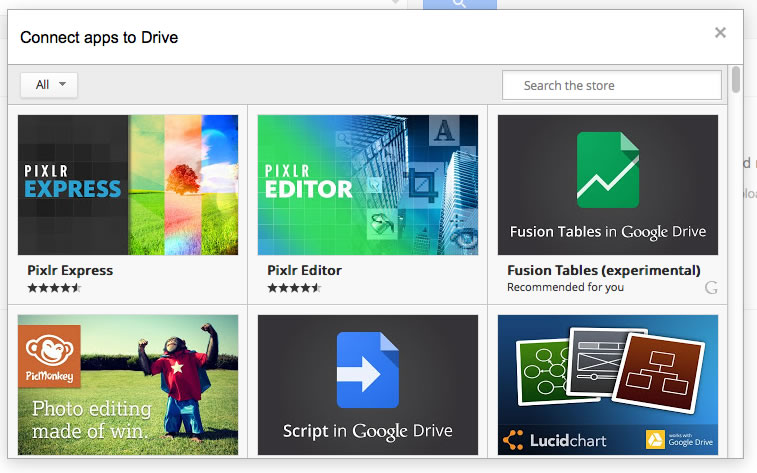The height and width of the screenshot is (473, 757).
Task: Open the Pixlr Editor app thumbnail
Action: 368,185
